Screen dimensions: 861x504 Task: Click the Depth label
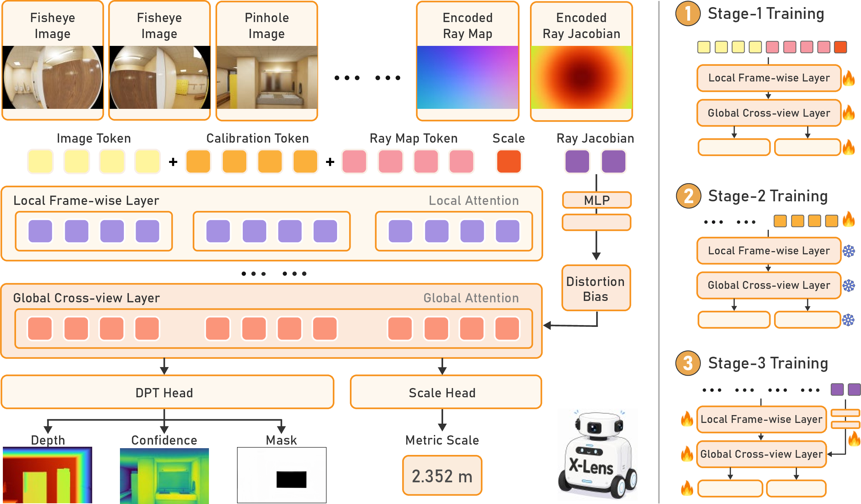[48, 440]
